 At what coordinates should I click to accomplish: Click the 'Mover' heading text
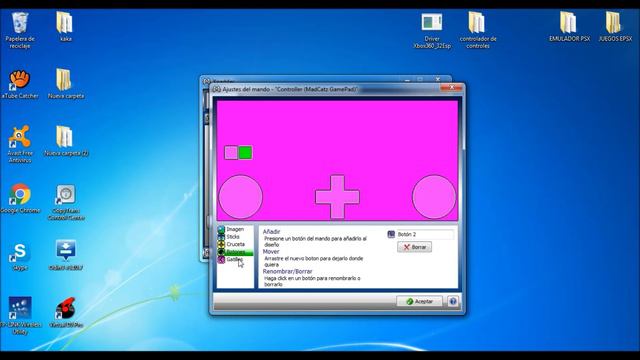pyautogui.click(x=271, y=251)
